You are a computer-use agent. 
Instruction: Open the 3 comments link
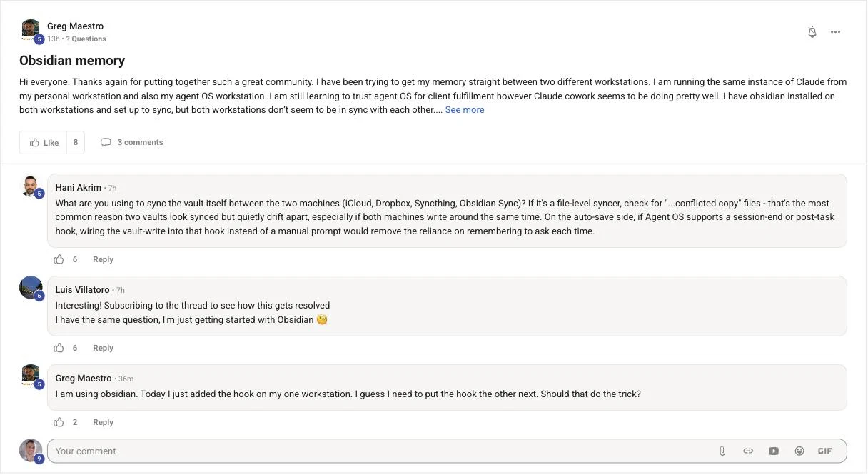pos(132,143)
